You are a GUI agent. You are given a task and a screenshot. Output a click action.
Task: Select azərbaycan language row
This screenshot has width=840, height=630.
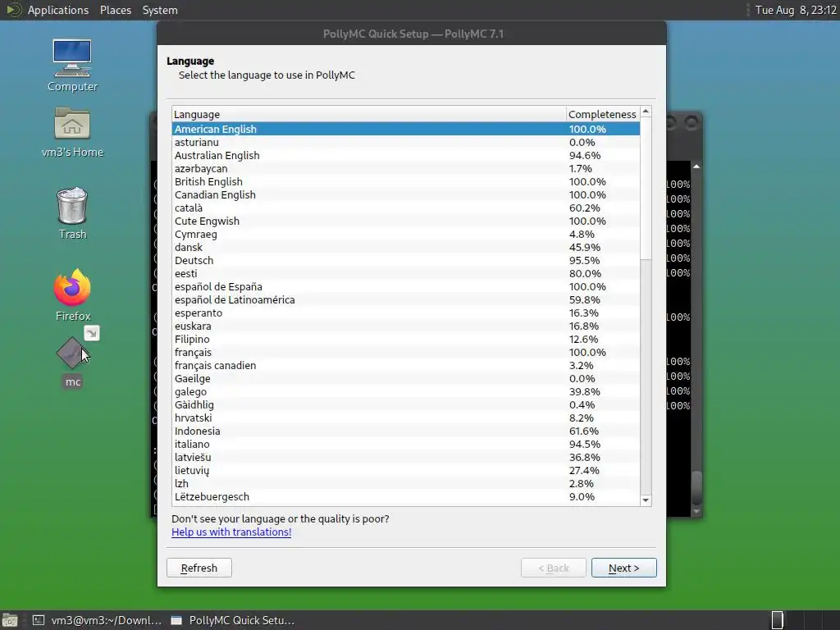point(406,168)
